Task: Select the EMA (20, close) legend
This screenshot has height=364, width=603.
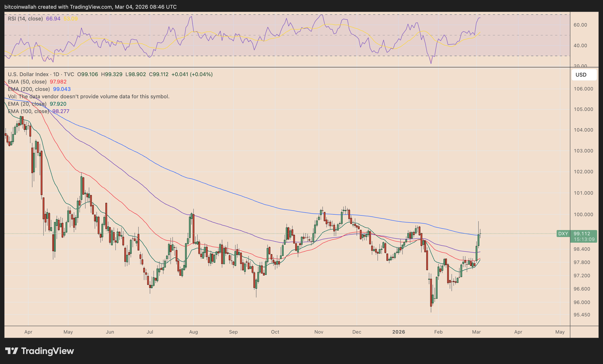Action: point(27,104)
